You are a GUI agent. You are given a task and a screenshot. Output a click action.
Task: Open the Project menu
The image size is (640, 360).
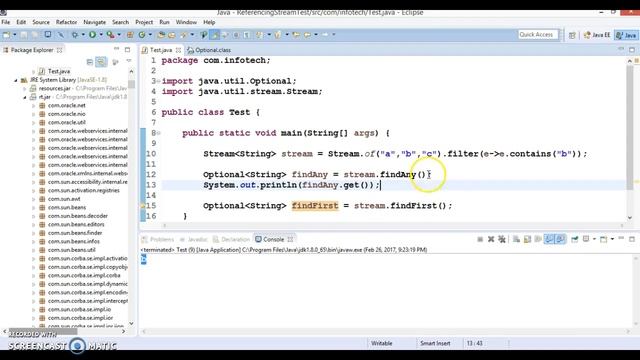[144, 22]
